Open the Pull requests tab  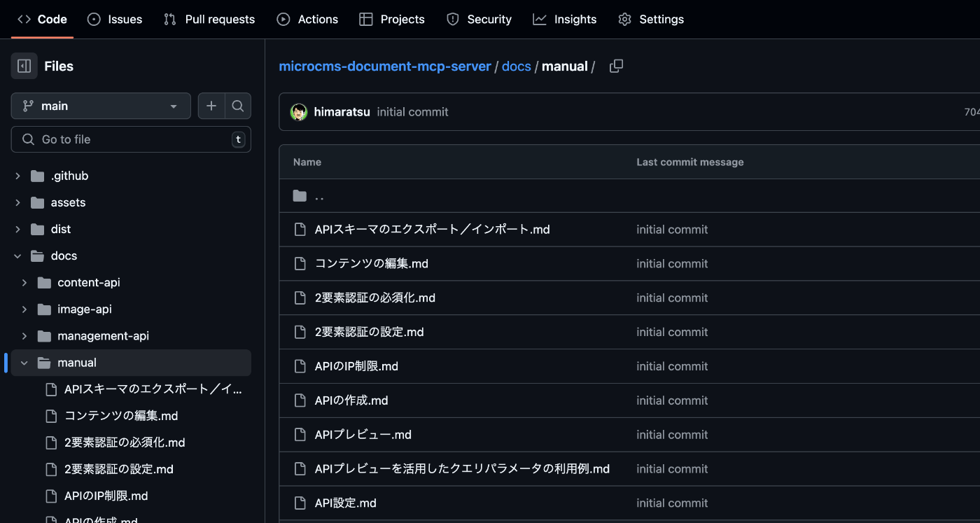click(209, 19)
